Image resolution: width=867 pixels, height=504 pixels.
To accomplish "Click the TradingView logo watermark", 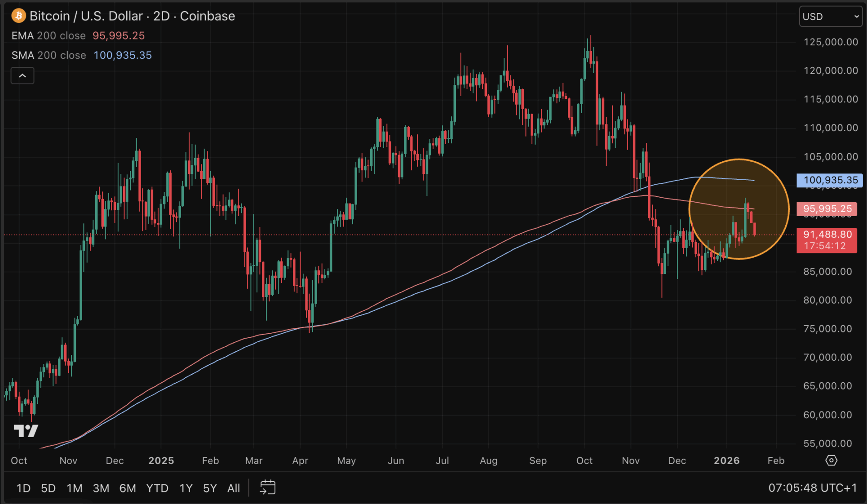I will pyautogui.click(x=26, y=431).
